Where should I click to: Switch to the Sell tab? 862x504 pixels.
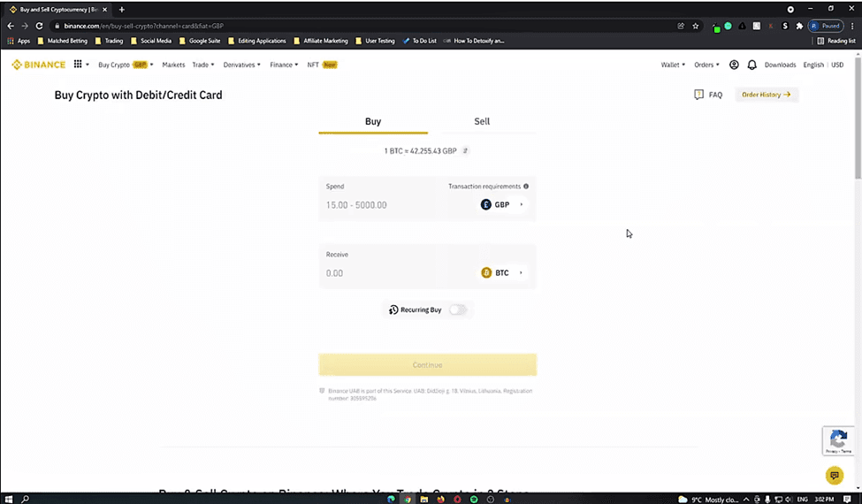pos(482,121)
